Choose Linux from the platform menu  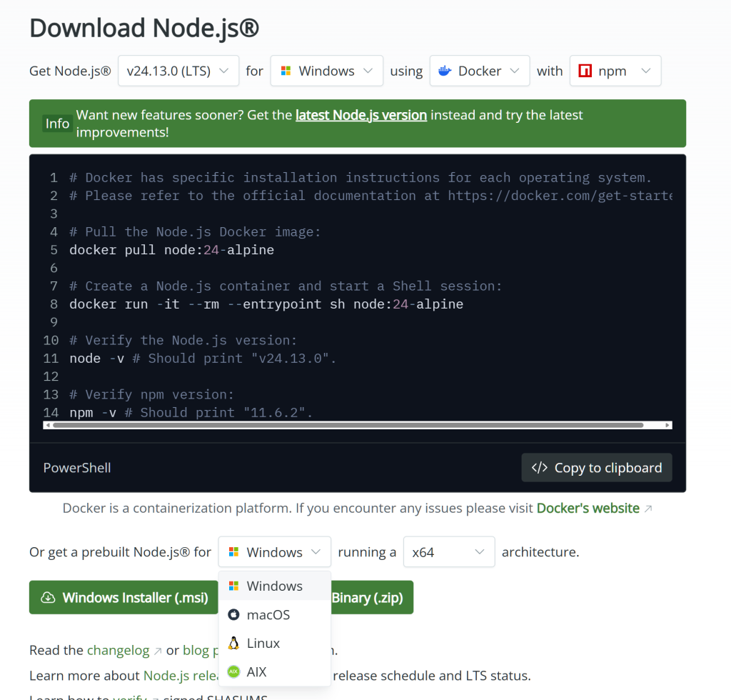tap(263, 644)
